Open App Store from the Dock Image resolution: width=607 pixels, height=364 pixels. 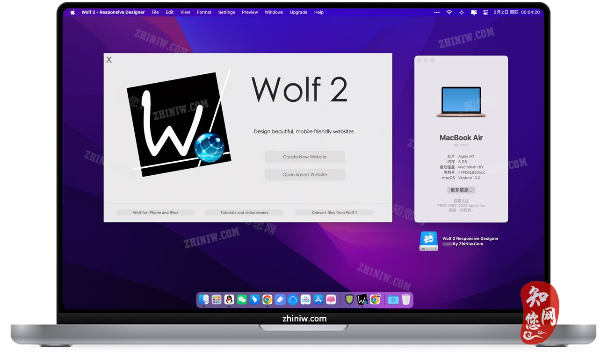coord(318,300)
